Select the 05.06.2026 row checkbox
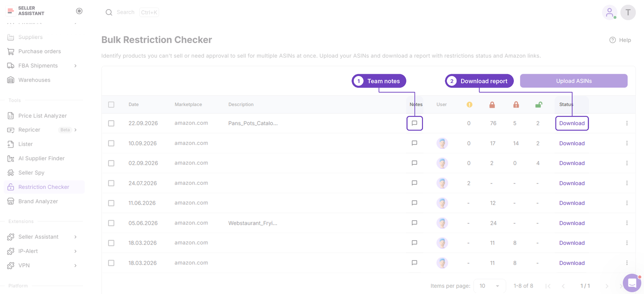Viewport: 644px width, 294px height. 111,223
